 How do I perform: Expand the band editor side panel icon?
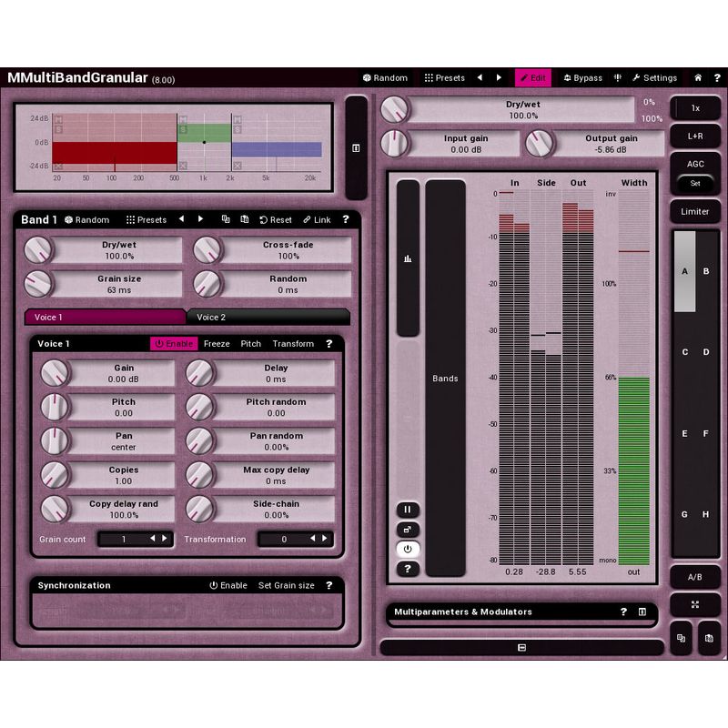pos(356,148)
